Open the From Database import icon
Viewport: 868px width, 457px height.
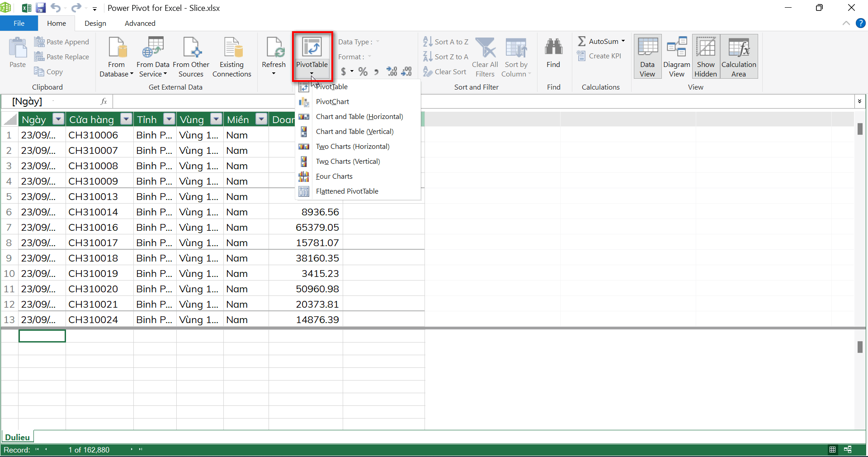(116, 49)
